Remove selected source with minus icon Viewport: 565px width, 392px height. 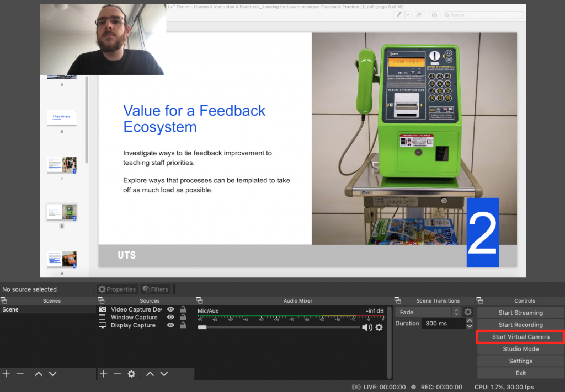tap(117, 374)
